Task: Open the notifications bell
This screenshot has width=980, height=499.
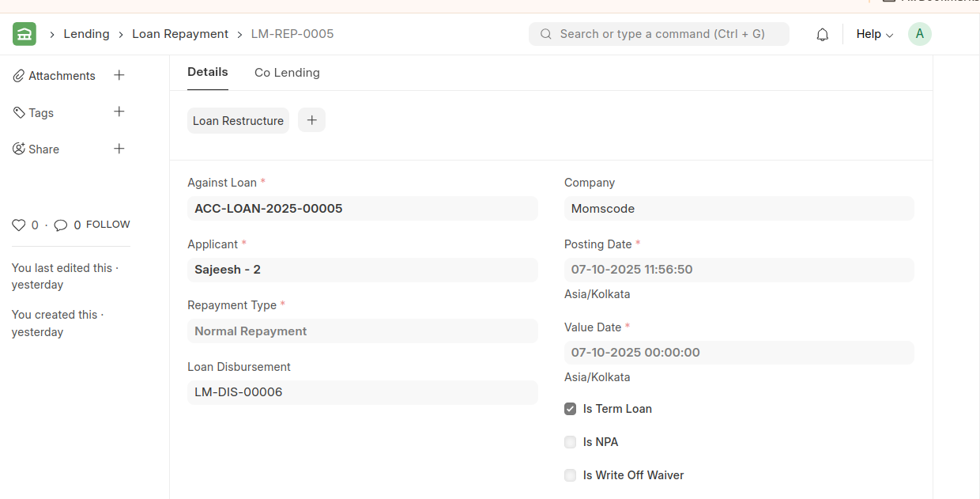Action: point(822,35)
